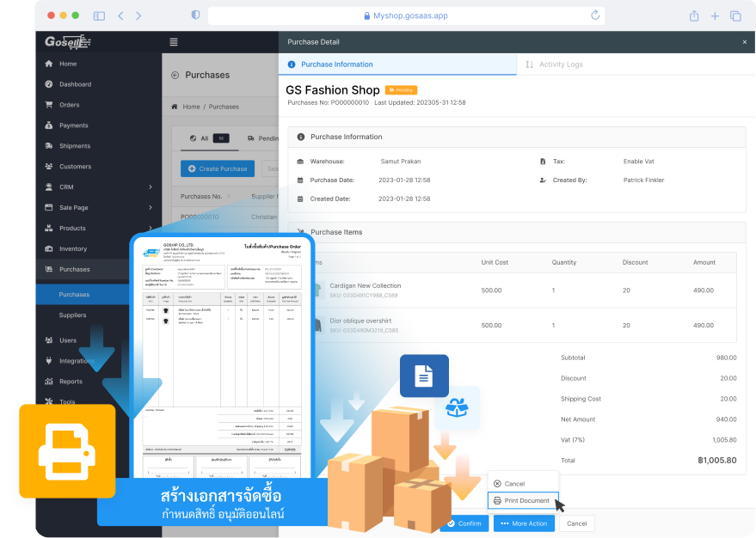Click the Net Amount 940.00 value
Viewport: 756px width, 538px height.
coord(726,419)
